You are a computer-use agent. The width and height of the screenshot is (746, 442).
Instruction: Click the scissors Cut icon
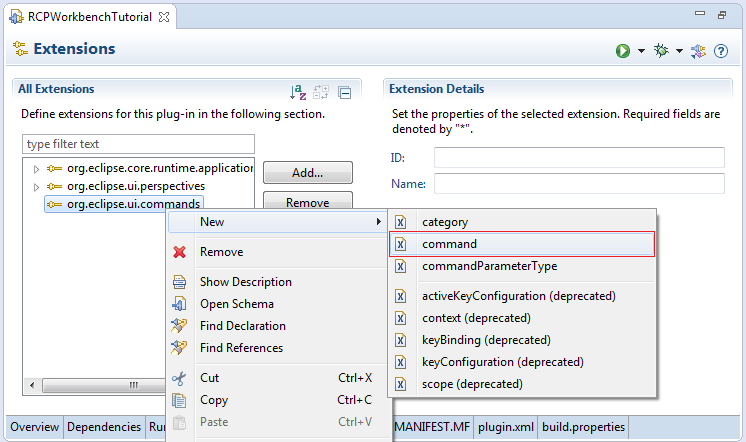pos(179,378)
